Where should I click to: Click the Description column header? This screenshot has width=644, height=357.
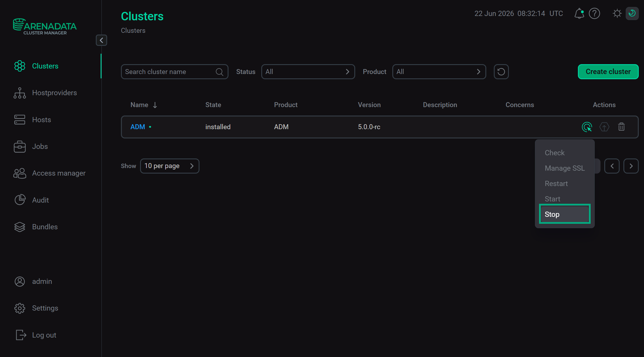(x=440, y=105)
